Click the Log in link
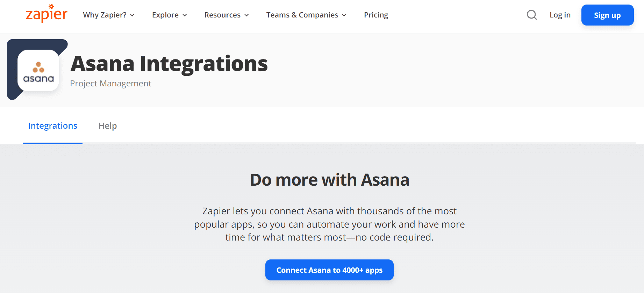This screenshot has width=644, height=293. (560, 15)
